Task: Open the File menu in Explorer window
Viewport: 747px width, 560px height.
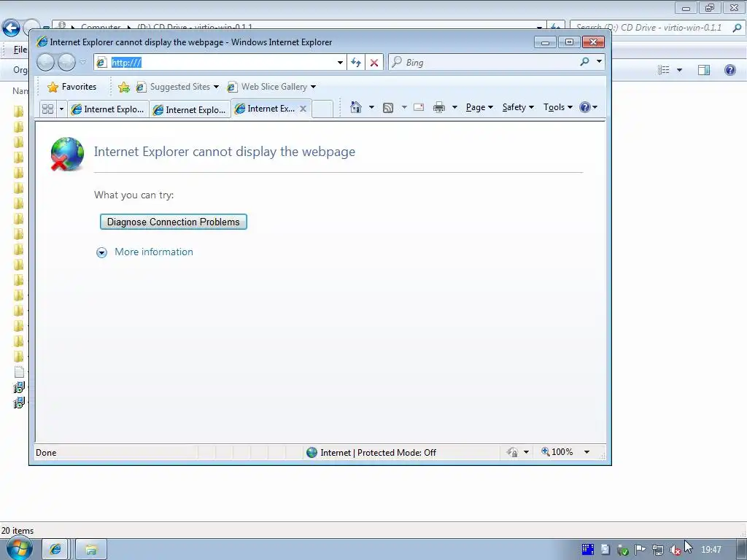Action: 20,50
